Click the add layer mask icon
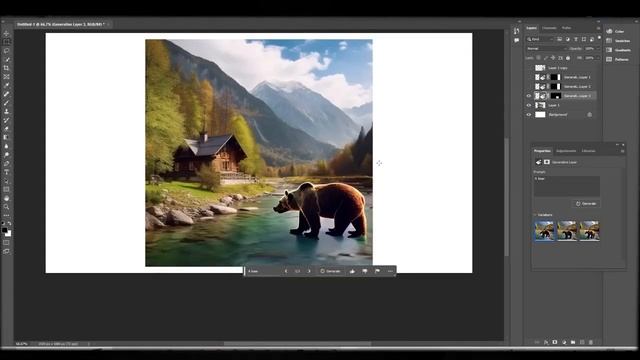This screenshot has width=640, height=360. [x=555, y=342]
